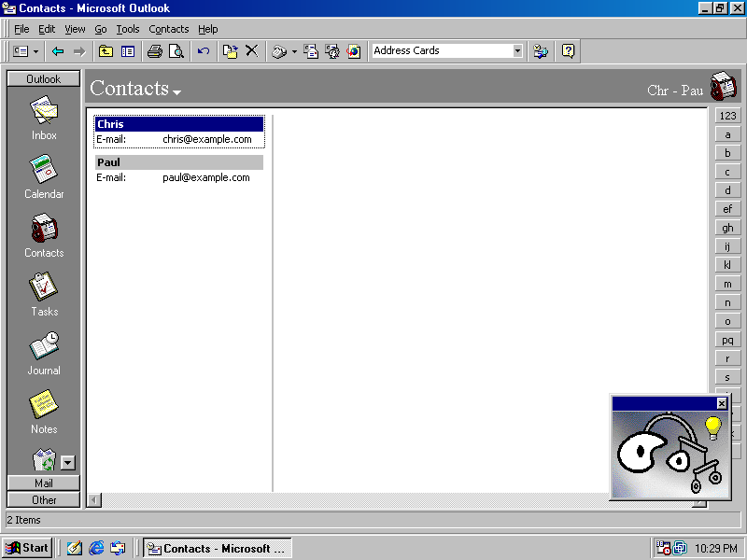Switch to the Other shortcuts group
Screen dimensions: 747x560
coord(43,500)
